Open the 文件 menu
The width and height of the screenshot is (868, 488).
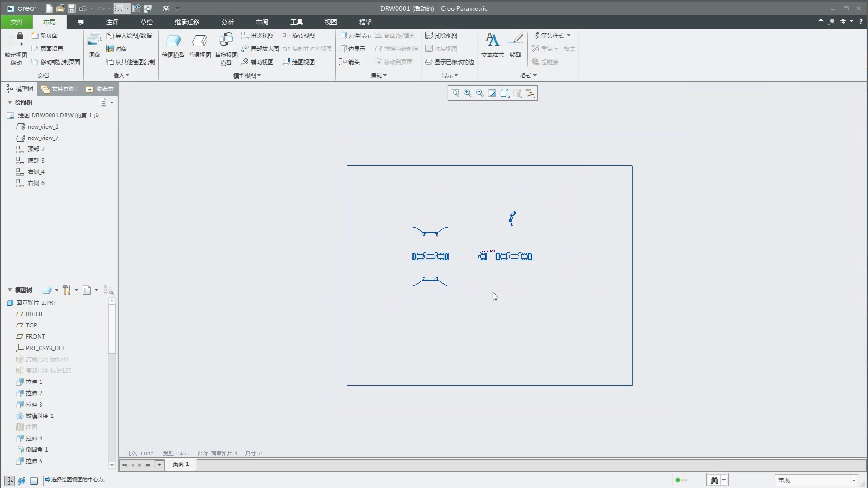[17, 22]
